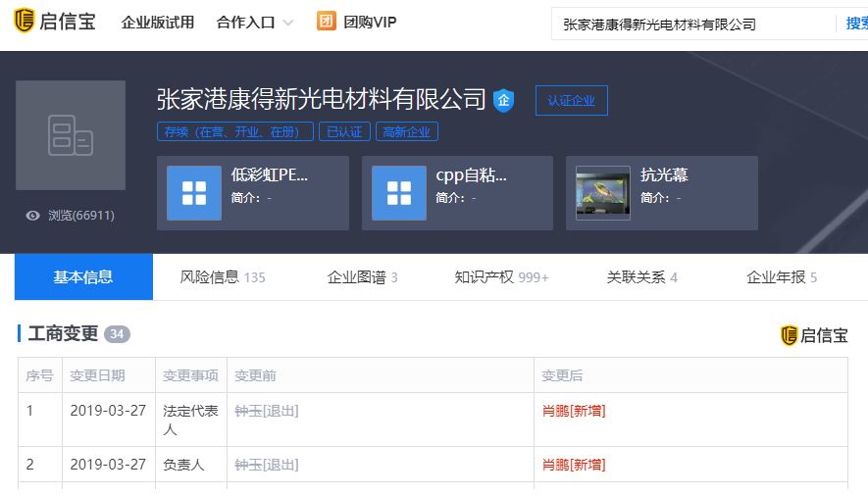Click the 工商变更 section heading
868x496 pixels.
[63, 333]
